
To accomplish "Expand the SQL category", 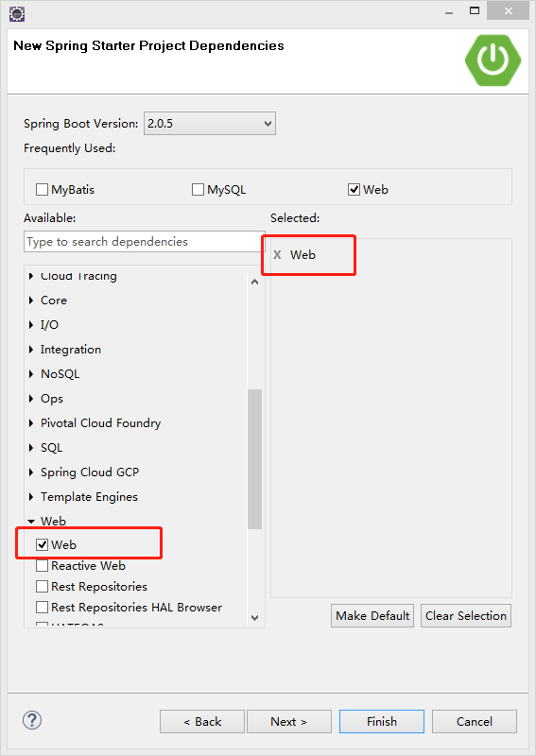I will tap(31, 447).
